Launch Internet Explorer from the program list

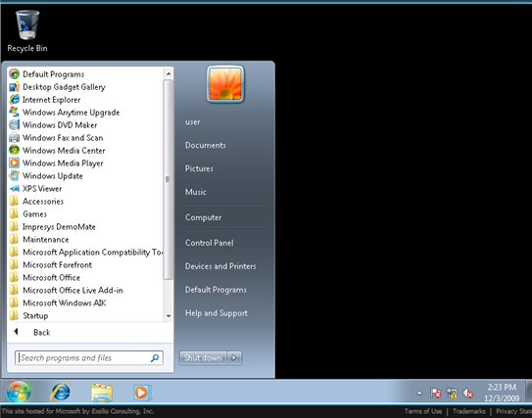pyautogui.click(x=51, y=100)
